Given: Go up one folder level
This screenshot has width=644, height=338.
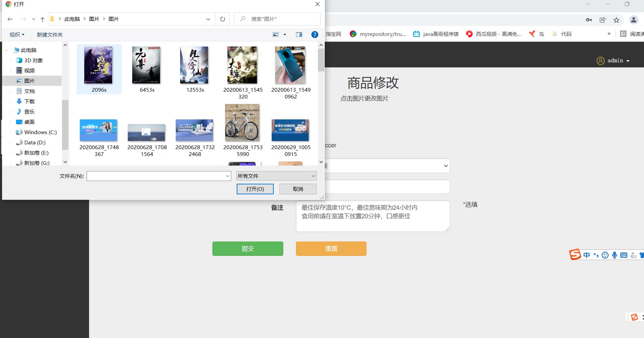Looking at the screenshot, I should click(42, 19).
